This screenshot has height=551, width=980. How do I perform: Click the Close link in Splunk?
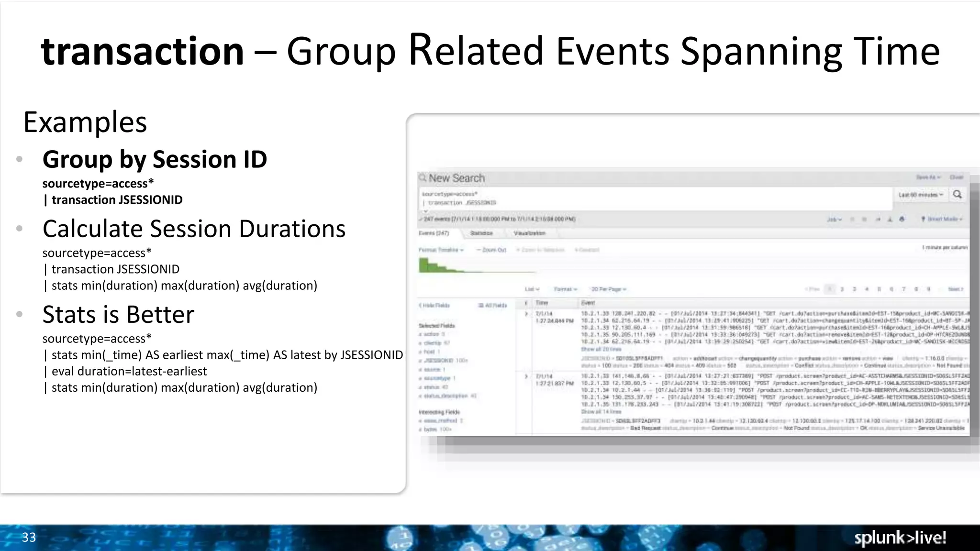point(957,177)
